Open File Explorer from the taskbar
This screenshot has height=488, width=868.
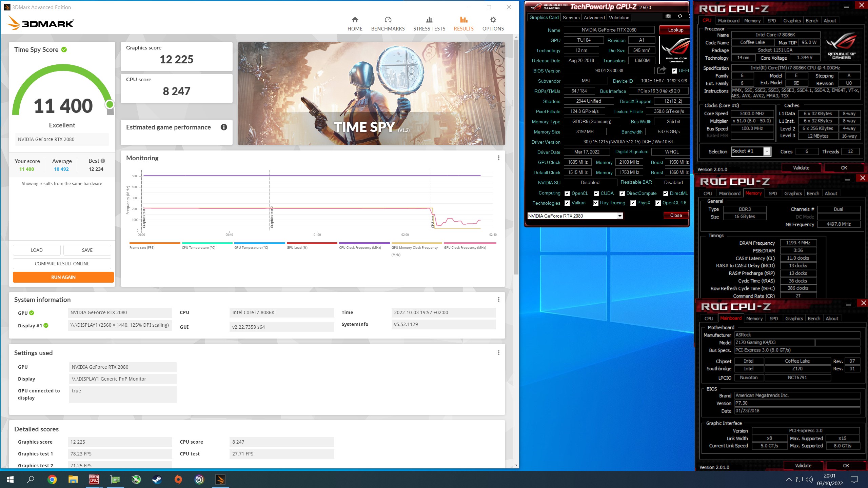(73, 480)
